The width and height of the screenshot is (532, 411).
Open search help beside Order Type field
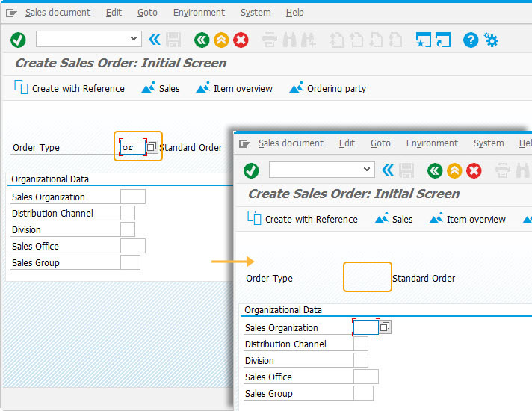tap(152, 146)
